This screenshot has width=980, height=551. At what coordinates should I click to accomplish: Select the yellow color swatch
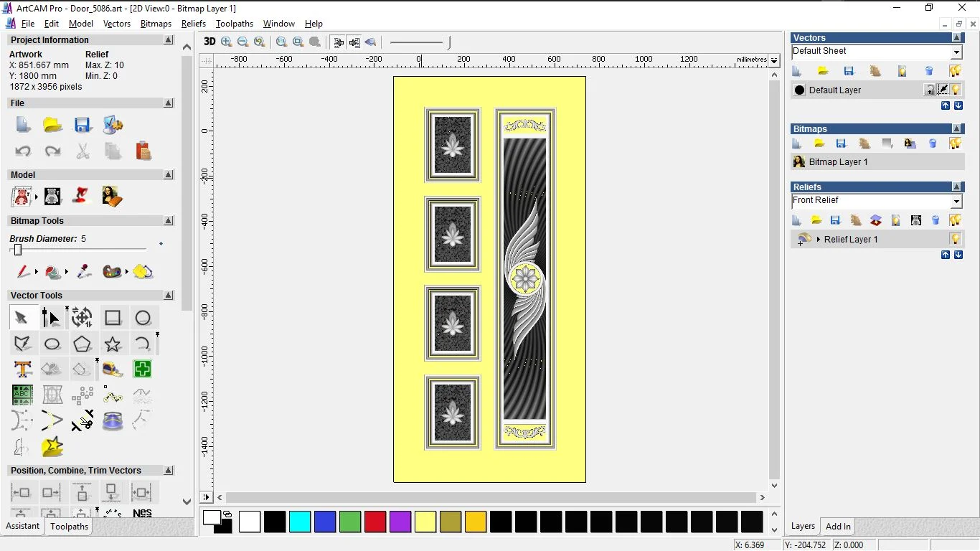pos(425,522)
